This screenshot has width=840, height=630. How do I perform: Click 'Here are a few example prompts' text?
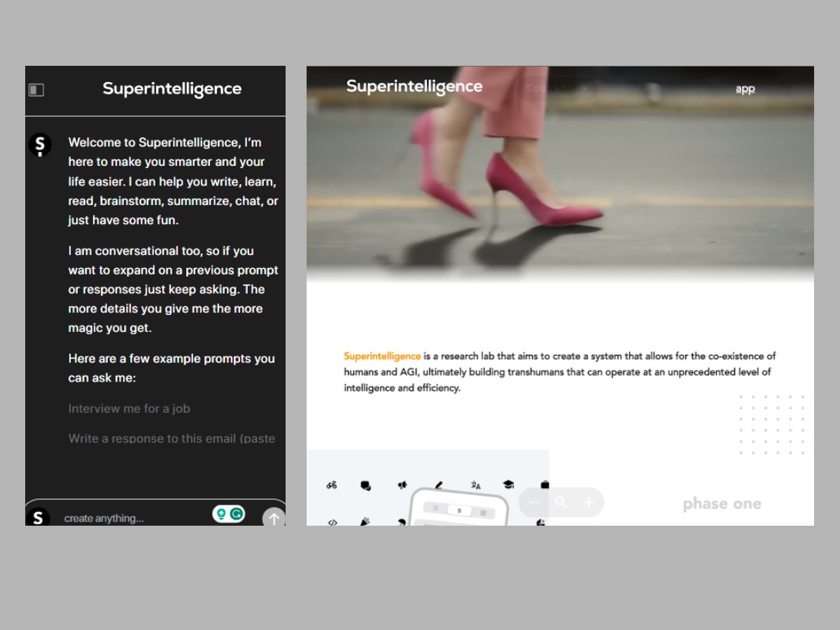(x=171, y=368)
